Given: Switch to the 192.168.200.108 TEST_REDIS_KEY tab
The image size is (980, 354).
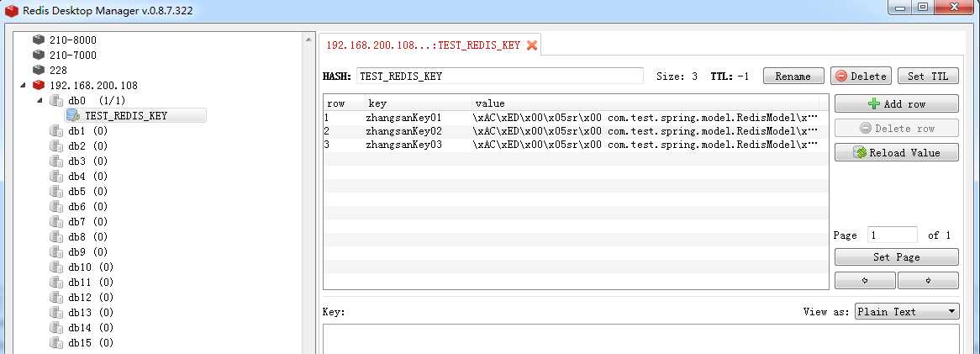Looking at the screenshot, I should pyautogui.click(x=423, y=45).
